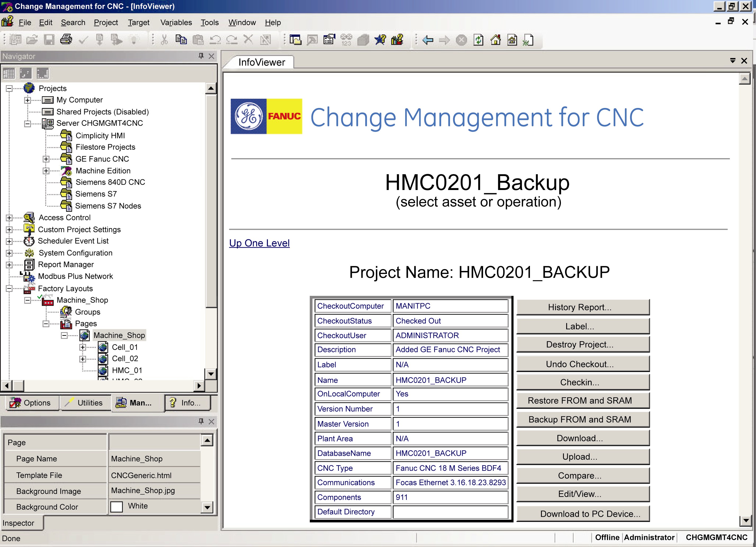Select Siemens 840D CNC folder
The image size is (756, 547).
pyautogui.click(x=110, y=182)
